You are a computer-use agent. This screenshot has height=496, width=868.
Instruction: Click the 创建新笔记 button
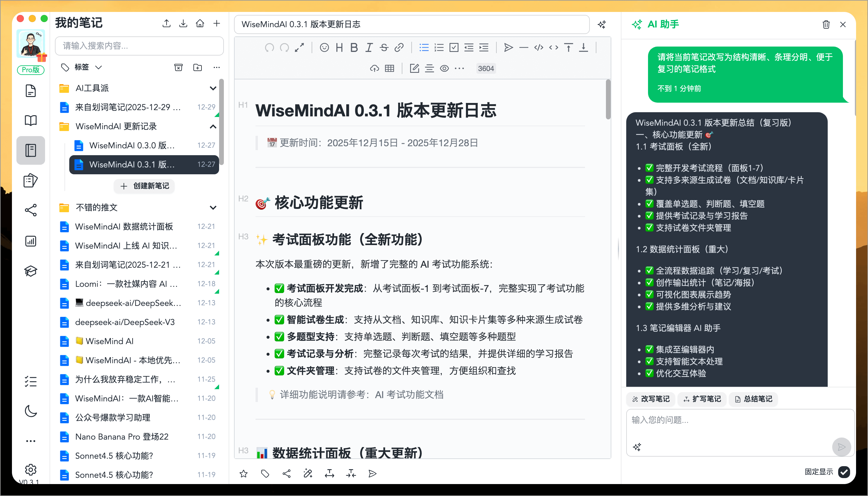pyautogui.click(x=144, y=186)
